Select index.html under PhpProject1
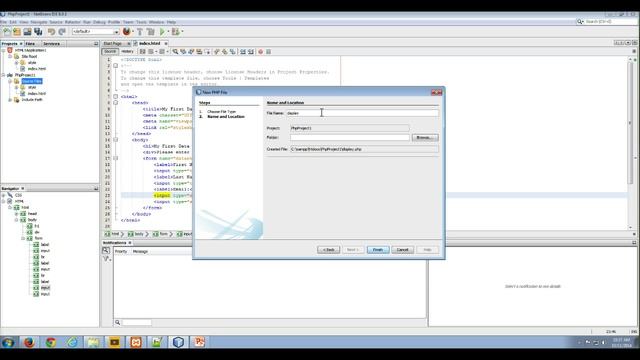Viewport: 640px width, 360px height. tap(37, 93)
